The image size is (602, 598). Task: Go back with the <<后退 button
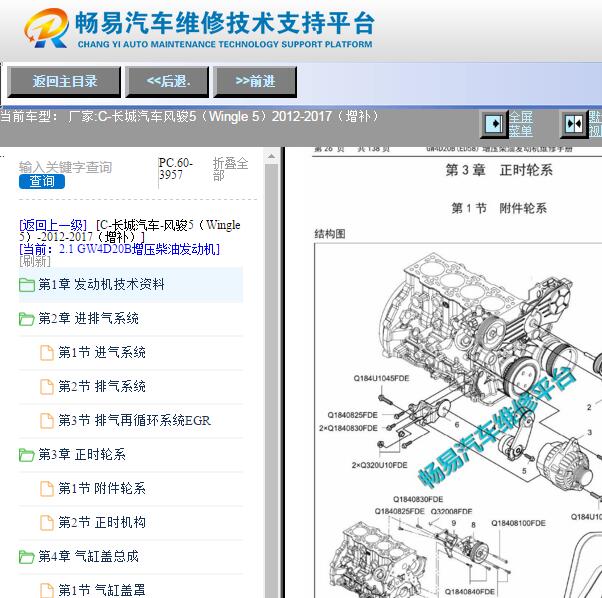point(167,81)
